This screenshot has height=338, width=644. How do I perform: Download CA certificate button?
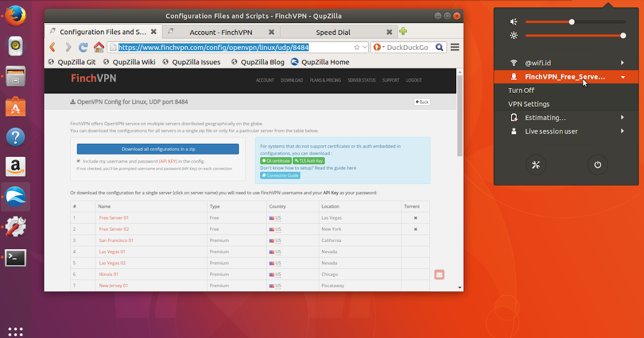(x=276, y=161)
